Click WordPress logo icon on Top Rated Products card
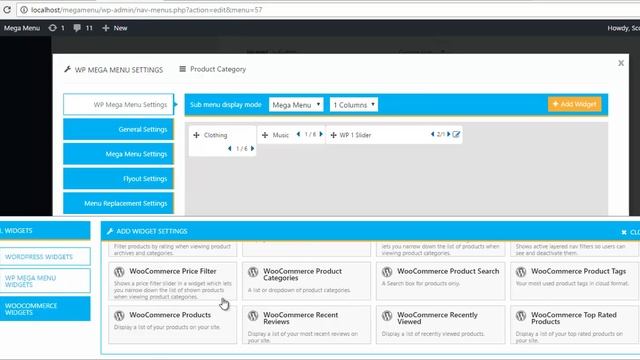This screenshot has height=360, width=640. 521,315
